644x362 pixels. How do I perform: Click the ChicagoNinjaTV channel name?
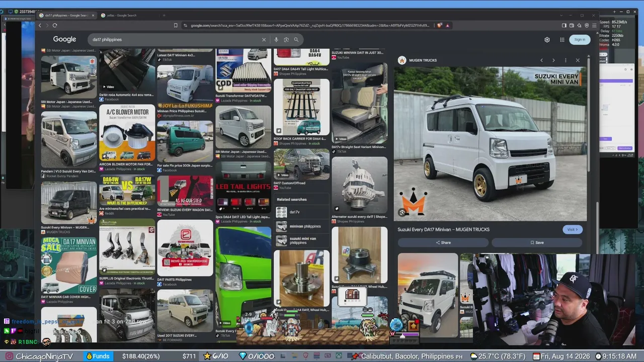pyautogui.click(x=44, y=356)
